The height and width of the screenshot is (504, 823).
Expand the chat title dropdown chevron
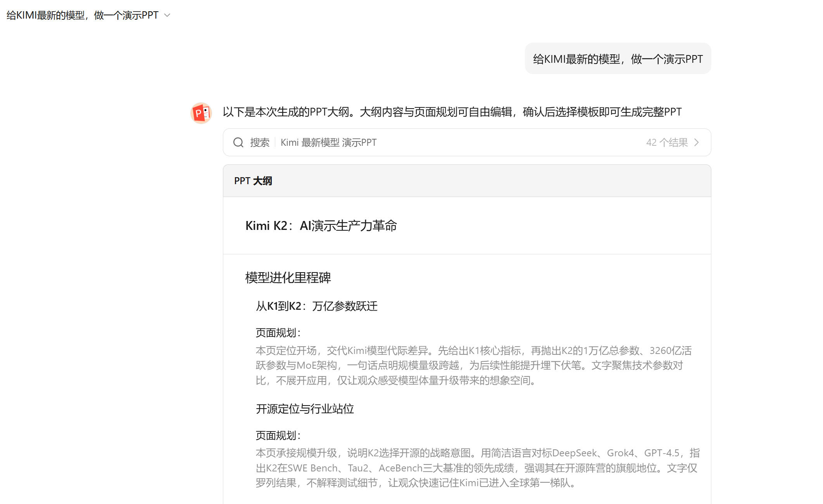(167, 15)
